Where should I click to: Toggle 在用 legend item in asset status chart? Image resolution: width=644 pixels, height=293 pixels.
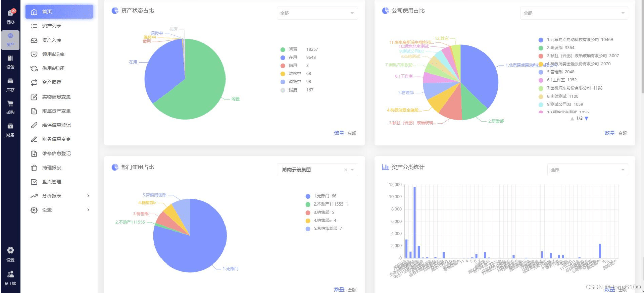click(298, 57)
